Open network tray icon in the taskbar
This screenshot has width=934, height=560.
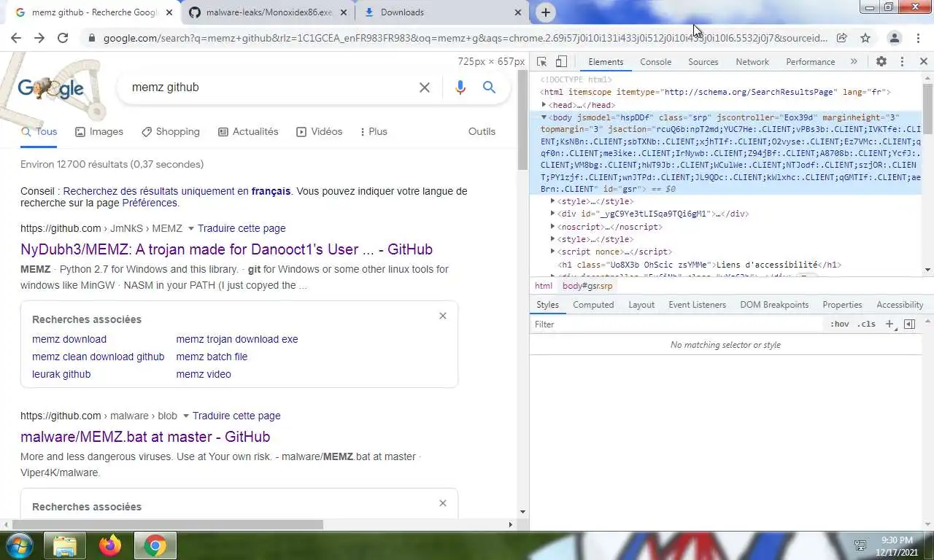(x=860, y=545)
